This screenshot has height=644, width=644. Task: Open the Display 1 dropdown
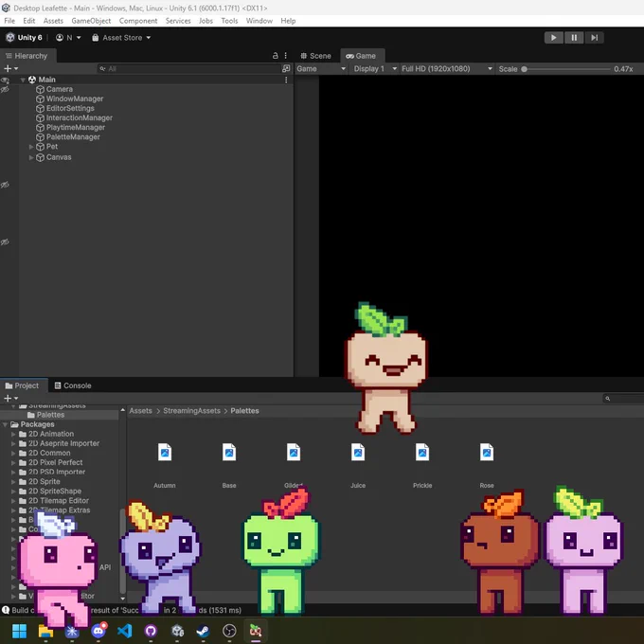click(375, 69)
